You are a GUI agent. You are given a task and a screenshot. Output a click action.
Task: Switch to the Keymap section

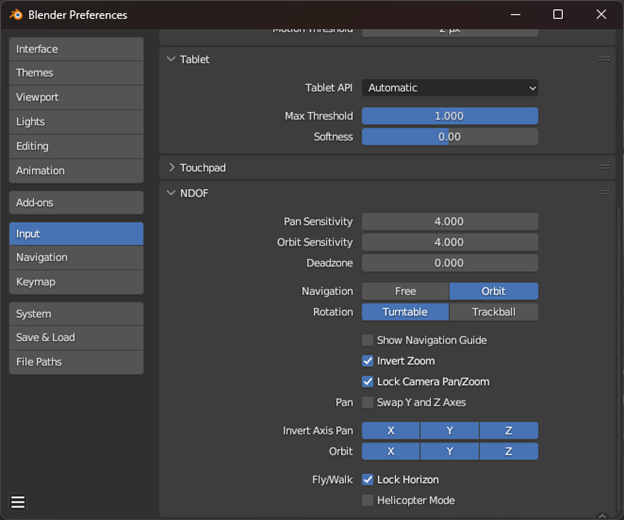click(76, 282)
